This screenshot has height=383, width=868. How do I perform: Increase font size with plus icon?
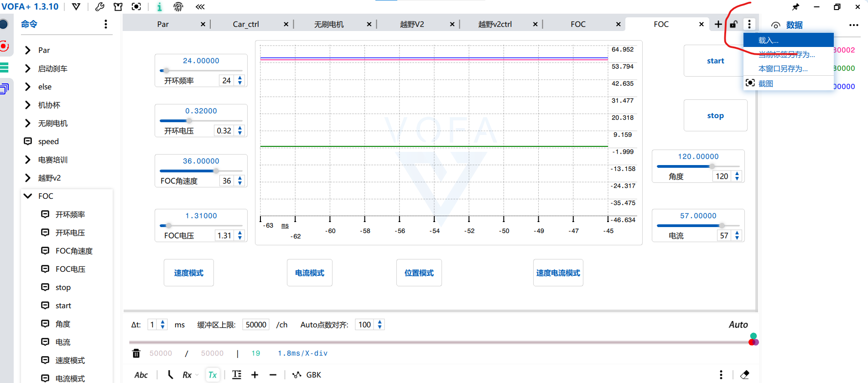(255, 375)
